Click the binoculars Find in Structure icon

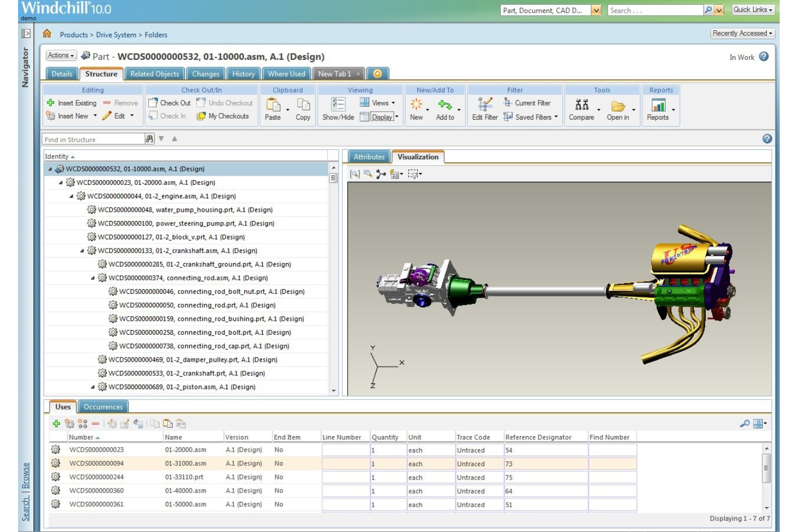[x=150, y=139]
